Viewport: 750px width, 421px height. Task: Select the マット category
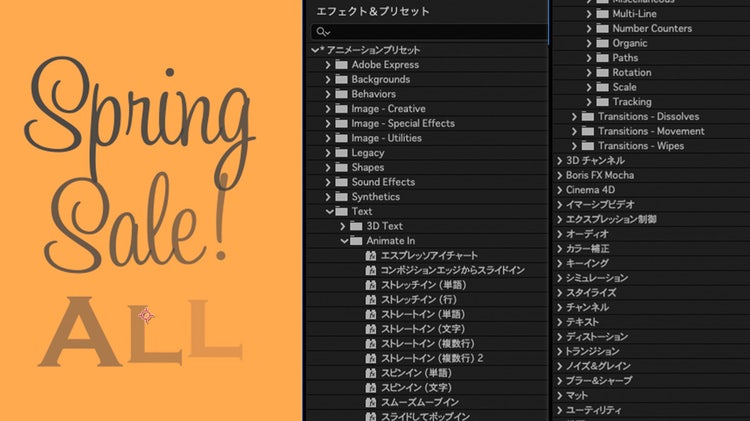point(576,396)
